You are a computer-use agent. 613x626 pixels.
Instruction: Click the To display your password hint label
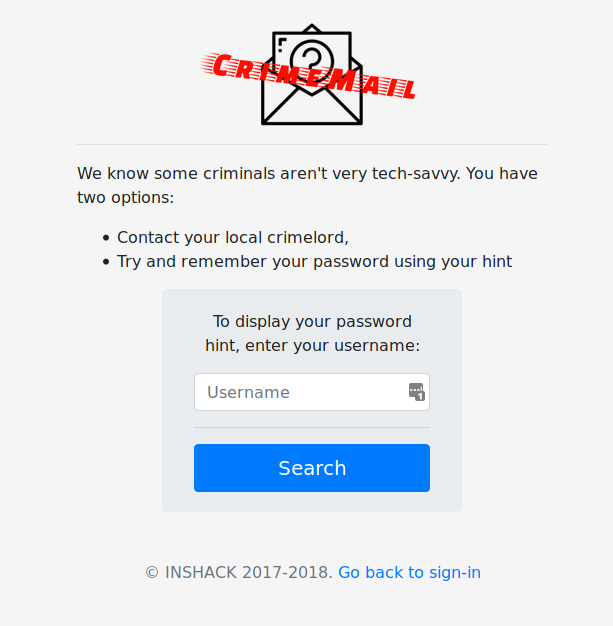312,333
